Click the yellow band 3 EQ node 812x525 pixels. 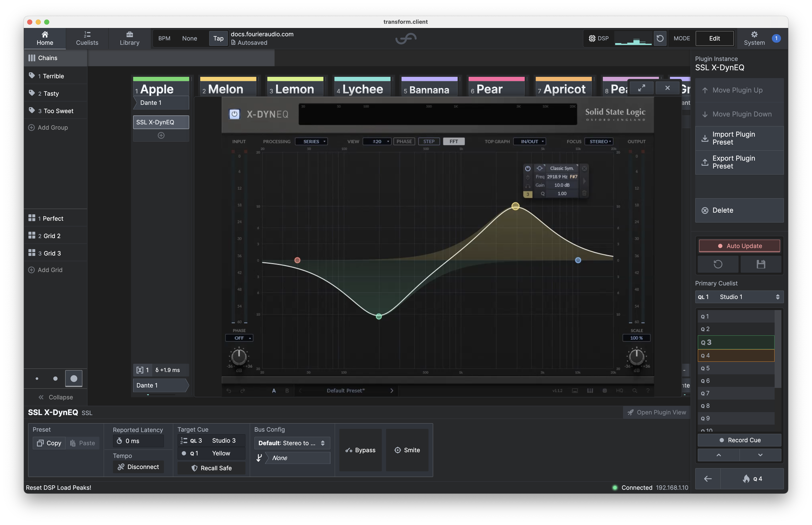(x=515, y=206)
